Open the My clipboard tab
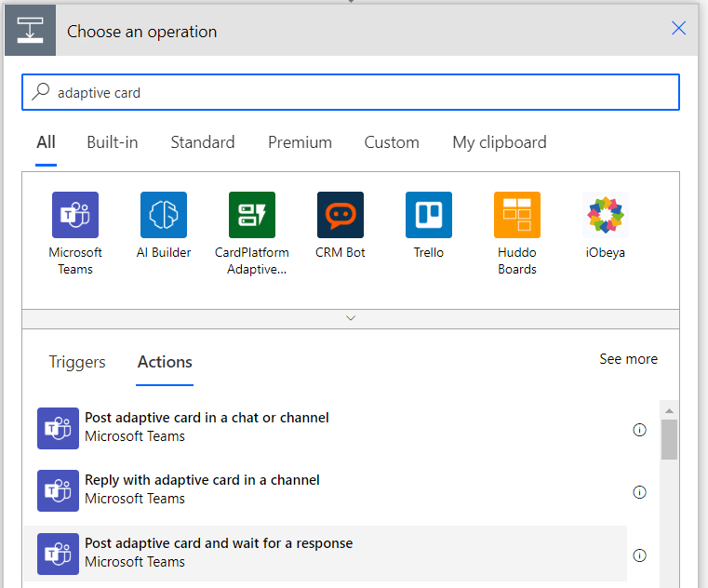 [500, 142]
